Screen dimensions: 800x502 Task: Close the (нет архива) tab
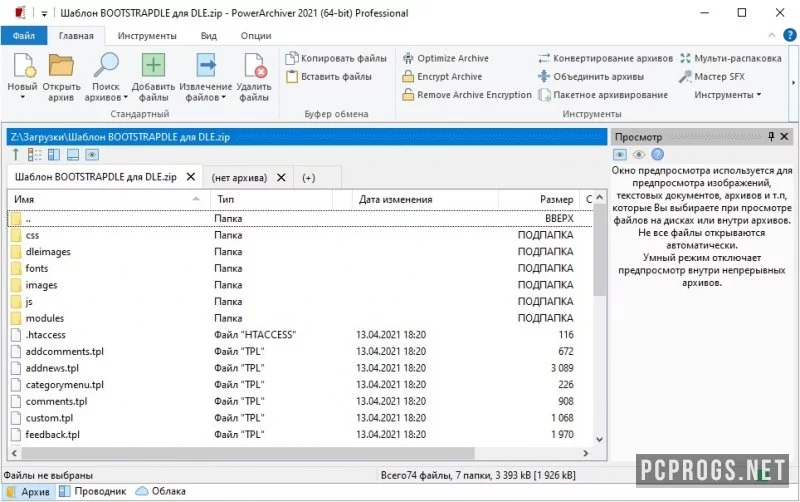[x=281, y=178]
